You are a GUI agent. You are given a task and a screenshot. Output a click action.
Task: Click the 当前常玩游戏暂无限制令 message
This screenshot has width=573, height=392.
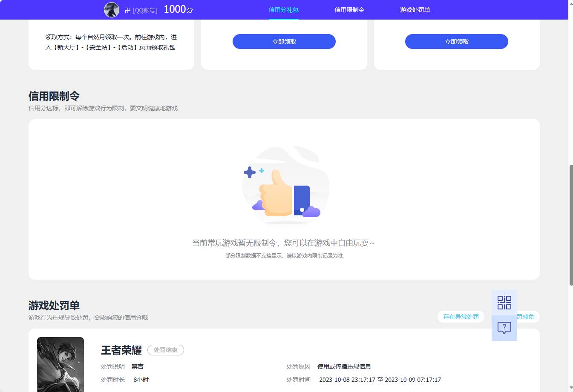click(x=283, y=243)
